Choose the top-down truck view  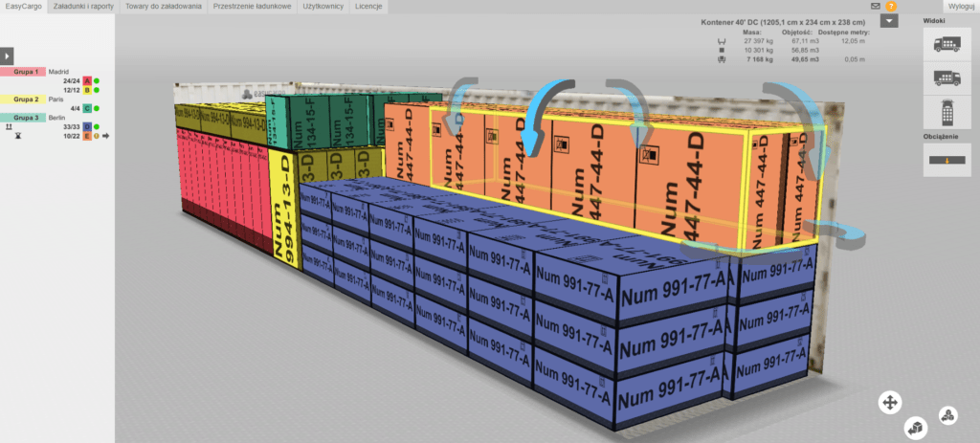(947, 113)
